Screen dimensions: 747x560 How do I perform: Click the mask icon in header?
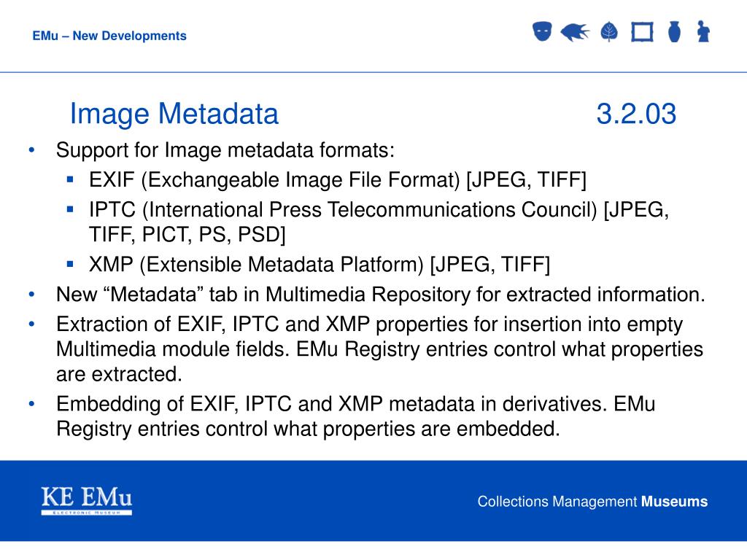coord(542,31)
